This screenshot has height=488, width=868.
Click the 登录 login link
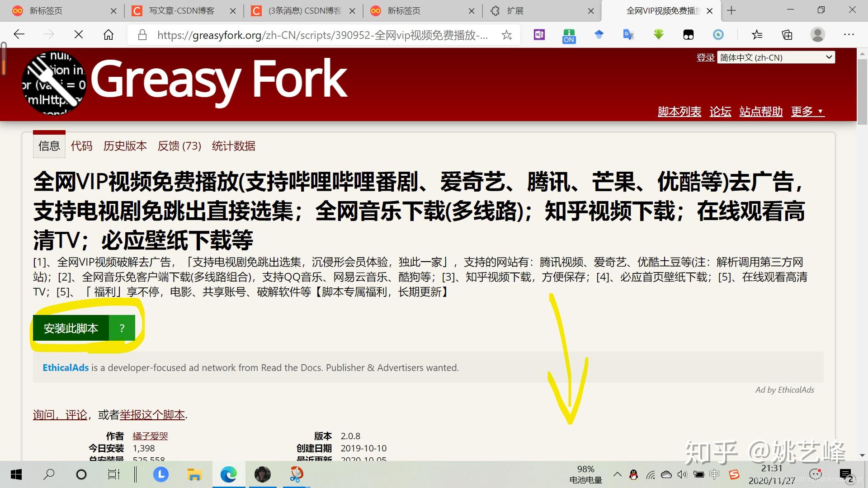[705, 57]
